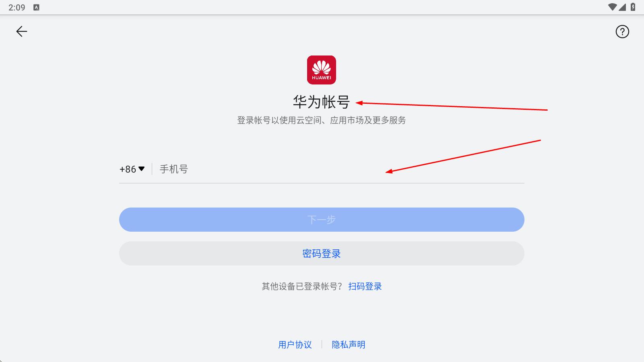Choose 密码登录 password login
Image resolution: width=644 pixels, height=362 pixels.
click(322, 253)
